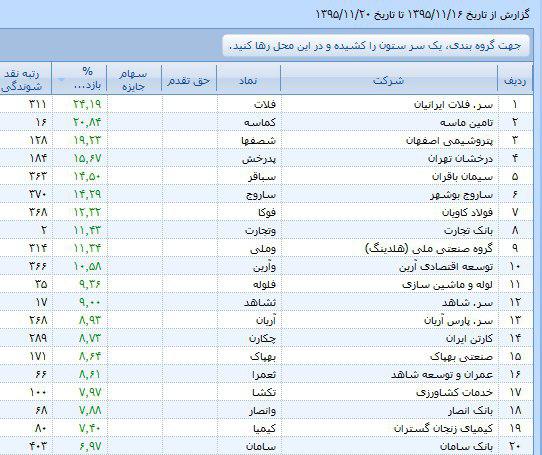Select company بانک سامان
The image size is (542, 455).
pyautogui.click(x=466, y=446)
